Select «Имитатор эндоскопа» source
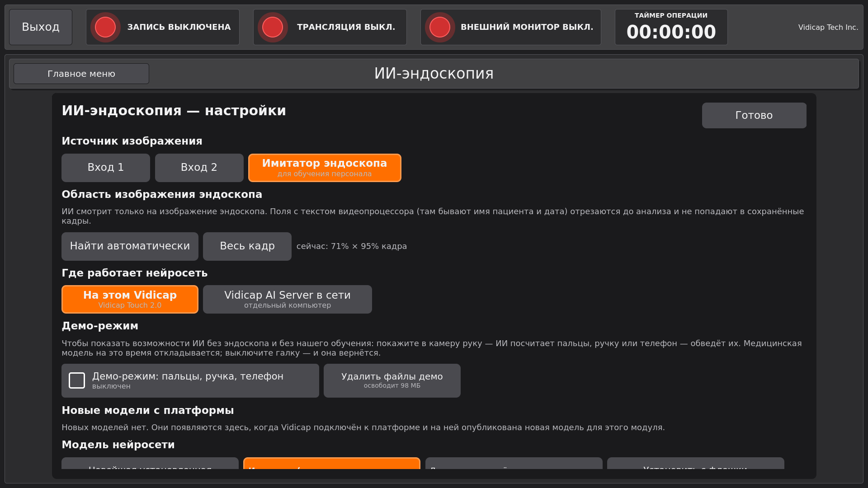This screenshot has height=488, width=868. pos(325,168)
